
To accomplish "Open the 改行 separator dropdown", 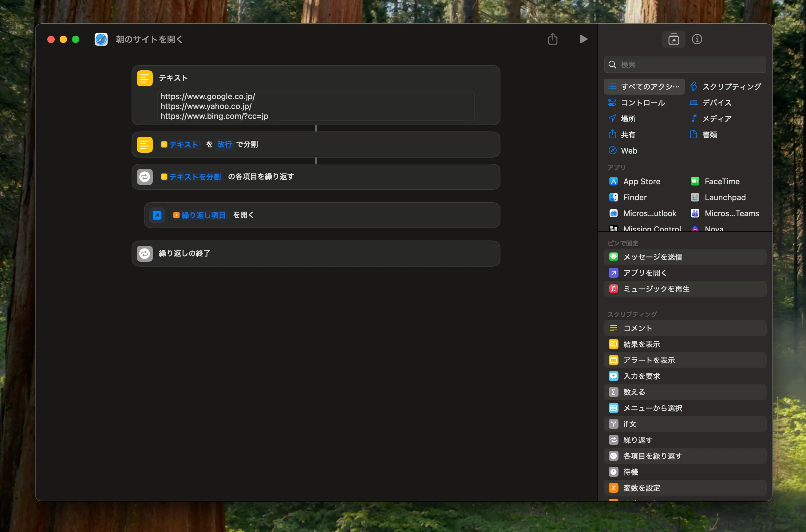I will pyautogui.click(x=224, y=145).
